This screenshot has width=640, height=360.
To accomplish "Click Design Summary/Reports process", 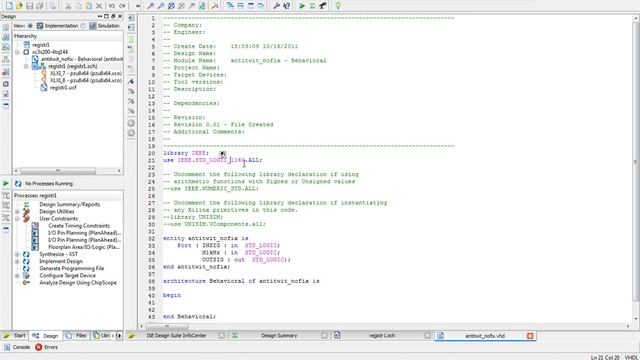I will tap(69, 204).
